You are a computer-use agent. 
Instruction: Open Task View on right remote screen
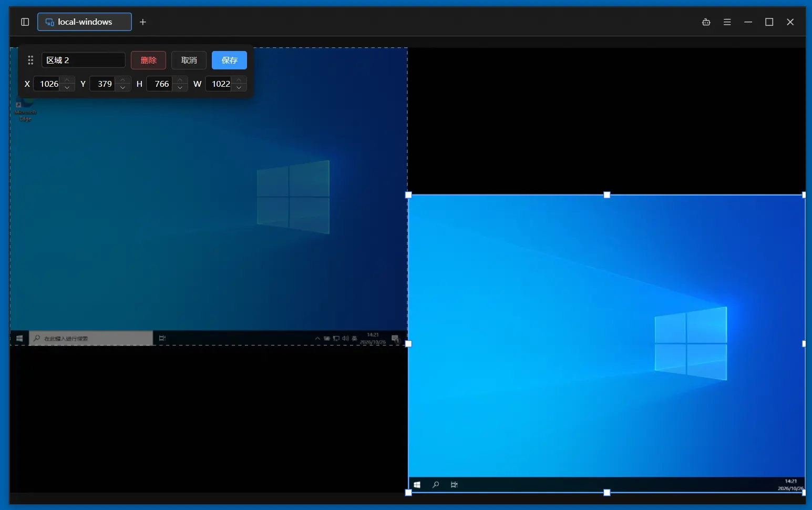tap(454, 485)
